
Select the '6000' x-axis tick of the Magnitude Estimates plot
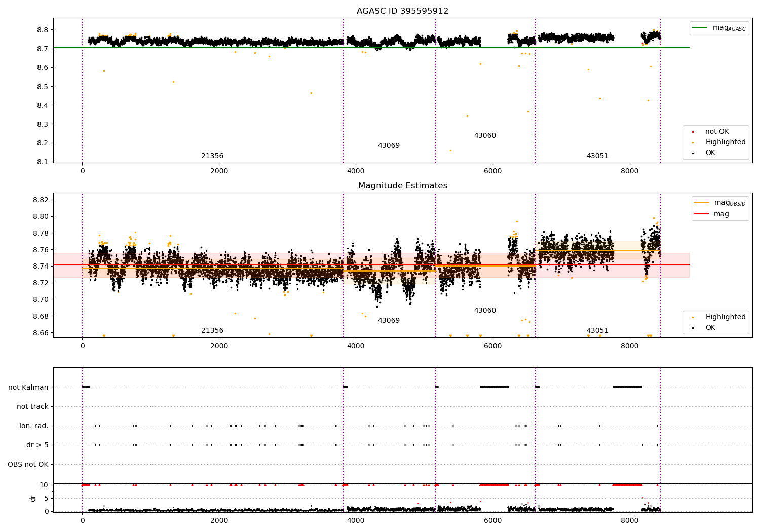[x=492, y=346]
